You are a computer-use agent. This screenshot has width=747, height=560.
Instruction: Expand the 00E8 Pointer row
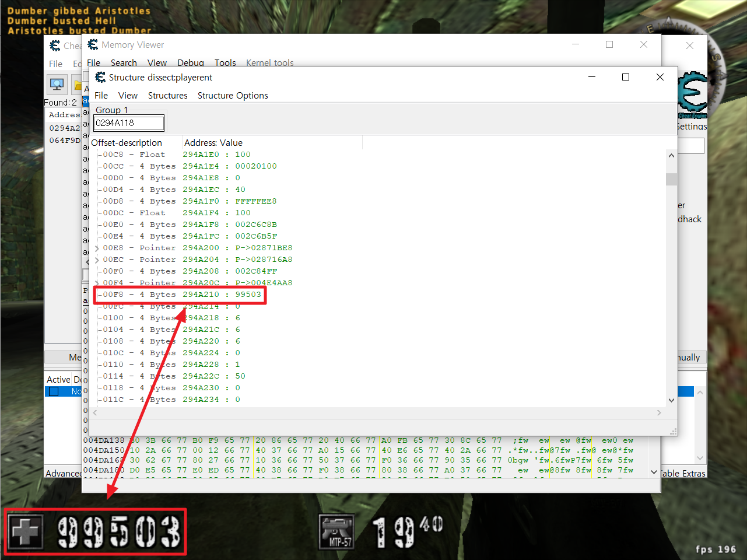pyautogui.click(x=97, y=248)
